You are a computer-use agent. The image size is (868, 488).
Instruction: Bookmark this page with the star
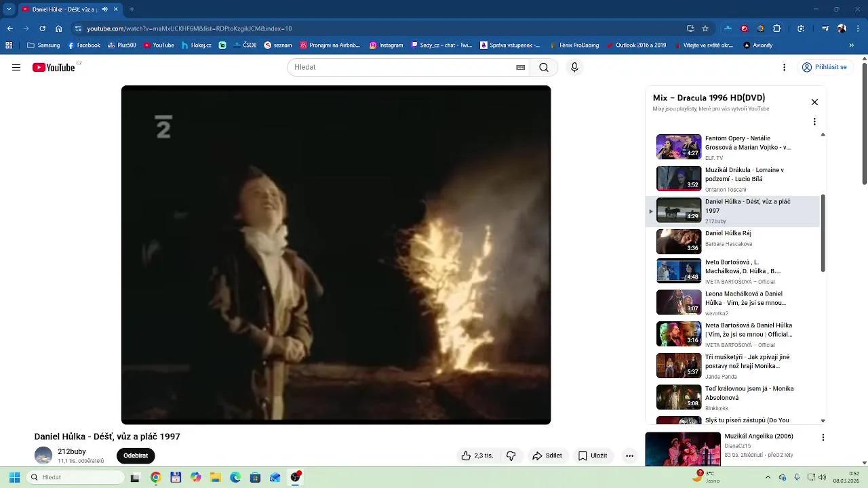(x=705, y=28)
